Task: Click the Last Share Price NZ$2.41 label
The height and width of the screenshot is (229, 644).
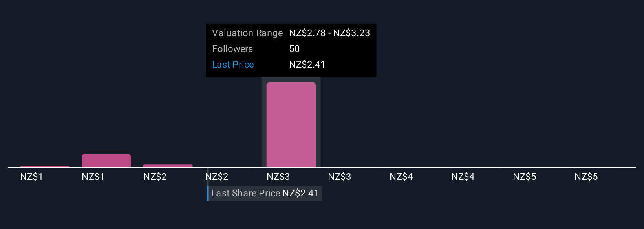Action: tap(265, 193)
